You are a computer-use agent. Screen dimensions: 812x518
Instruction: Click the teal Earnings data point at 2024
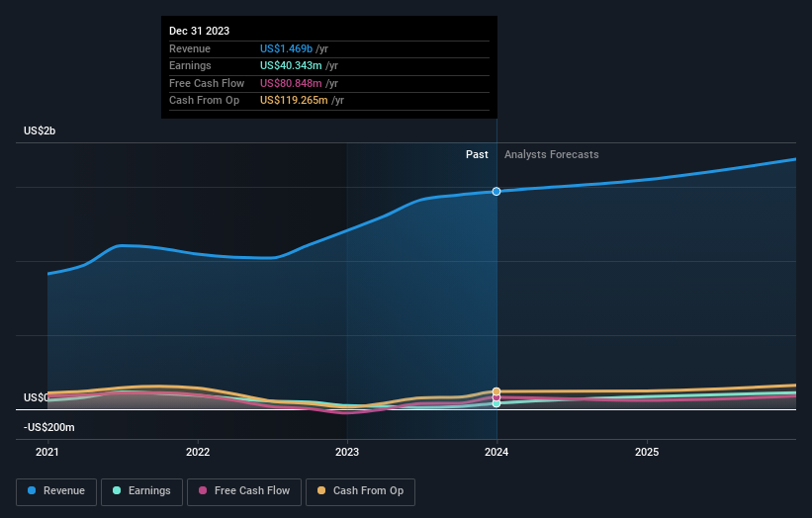pyautogui.click(x=496, y=403)
